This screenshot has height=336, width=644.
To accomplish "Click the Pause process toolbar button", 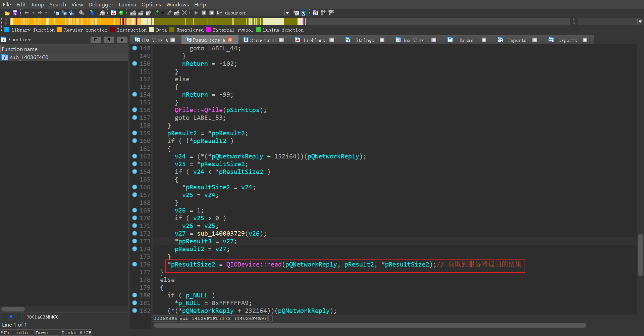I will 204,13.
